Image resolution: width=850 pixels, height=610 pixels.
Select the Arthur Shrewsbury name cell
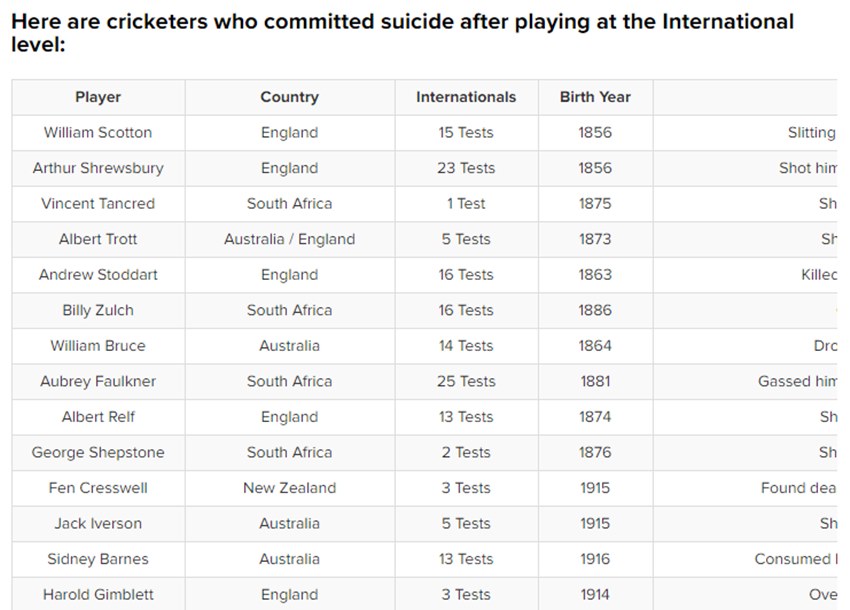click(98, 168)
